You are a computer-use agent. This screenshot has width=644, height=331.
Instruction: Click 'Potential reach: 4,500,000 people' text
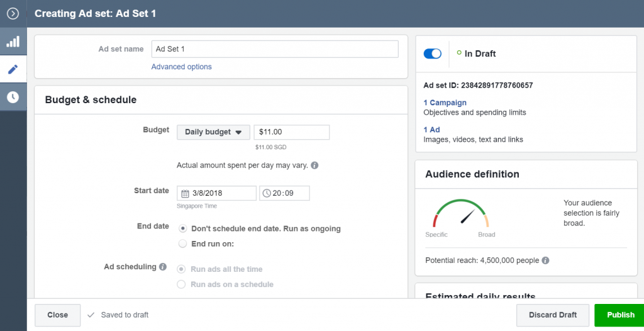482,261
